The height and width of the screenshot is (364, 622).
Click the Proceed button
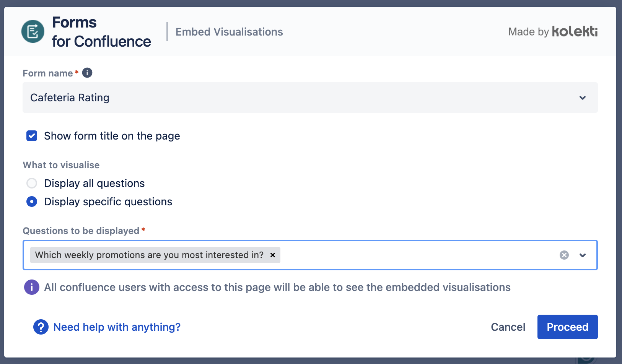568,327
